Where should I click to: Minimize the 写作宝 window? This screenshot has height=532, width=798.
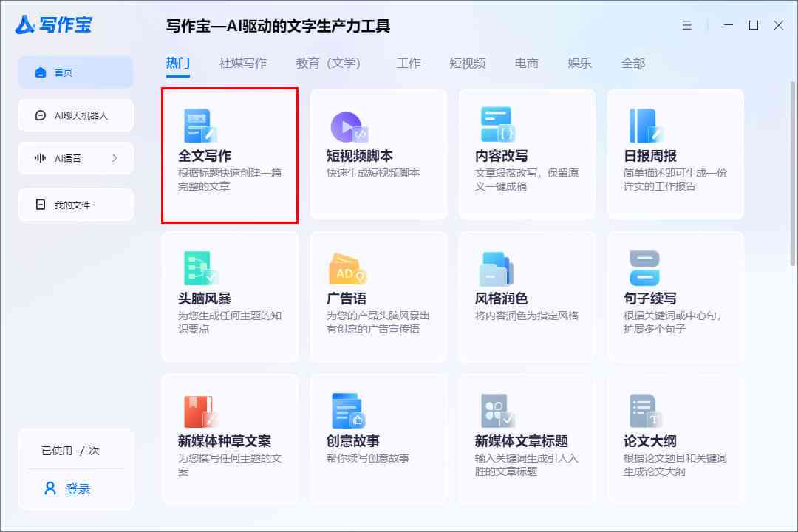(x=729, y=25)
